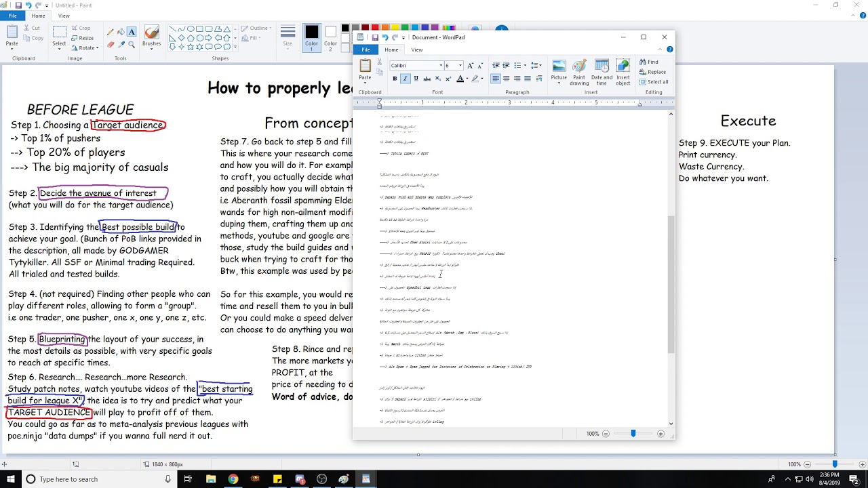Open the Outline dropdown in Paint
This screenshot has width=868, height=488.
[x=256, y=28]
